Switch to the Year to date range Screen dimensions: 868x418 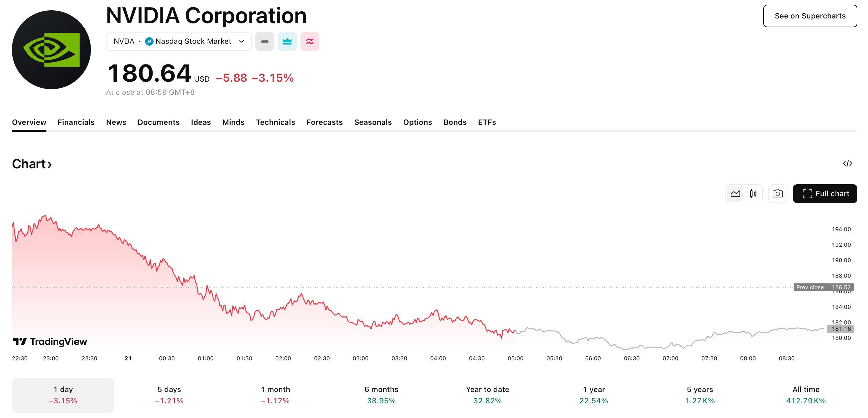(487, 395)
